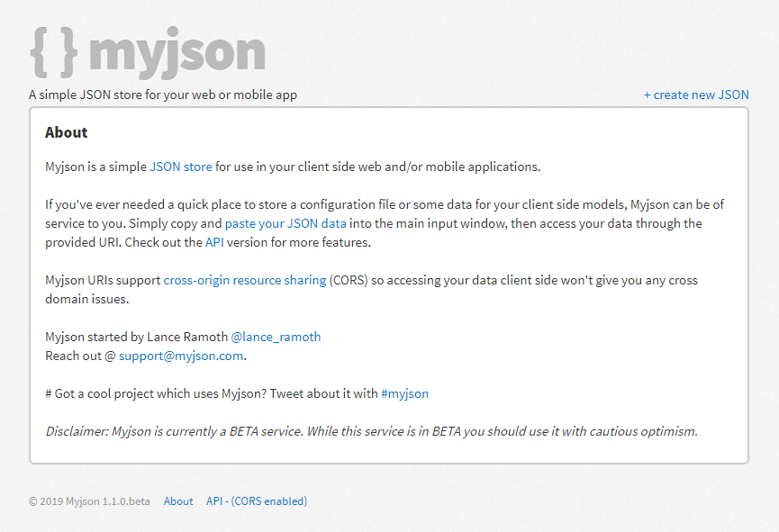Click the tagline 'A simple JSON store'
Screen dimensions: 779x532
point(163,95)
